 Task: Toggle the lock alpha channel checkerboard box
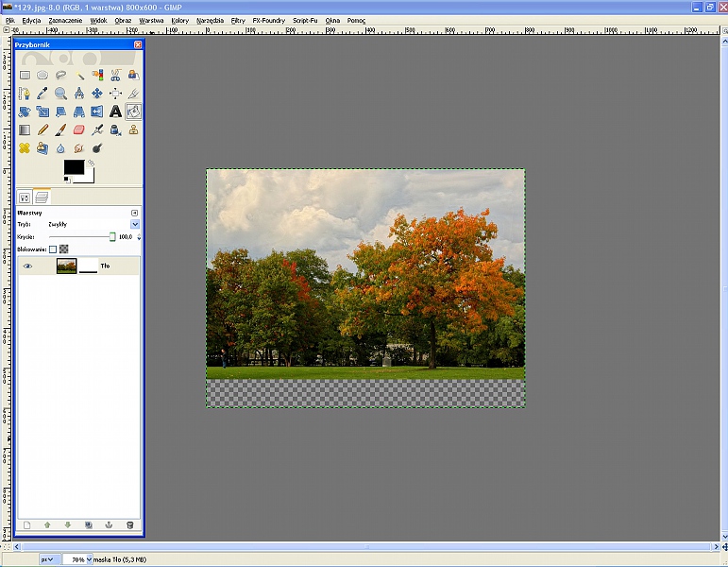[64, 249]
